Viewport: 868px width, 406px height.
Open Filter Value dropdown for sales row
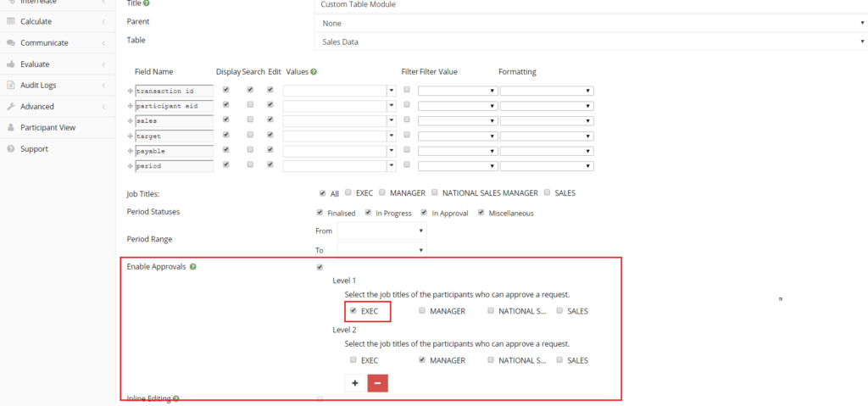pos(458,120)
